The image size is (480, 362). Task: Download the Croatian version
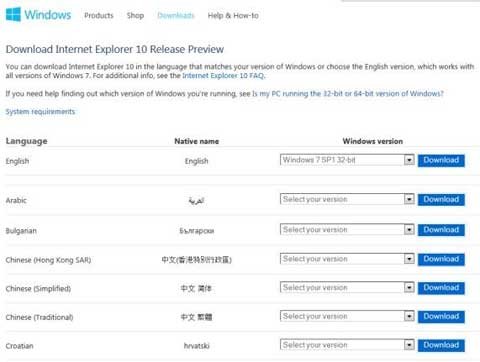coord(441,345)
